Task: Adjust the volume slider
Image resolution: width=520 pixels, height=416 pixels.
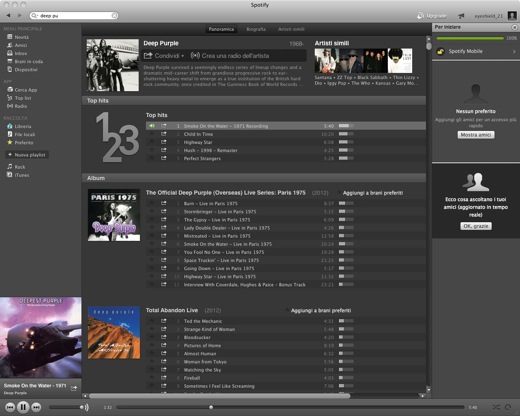Action: pos(66,407)
